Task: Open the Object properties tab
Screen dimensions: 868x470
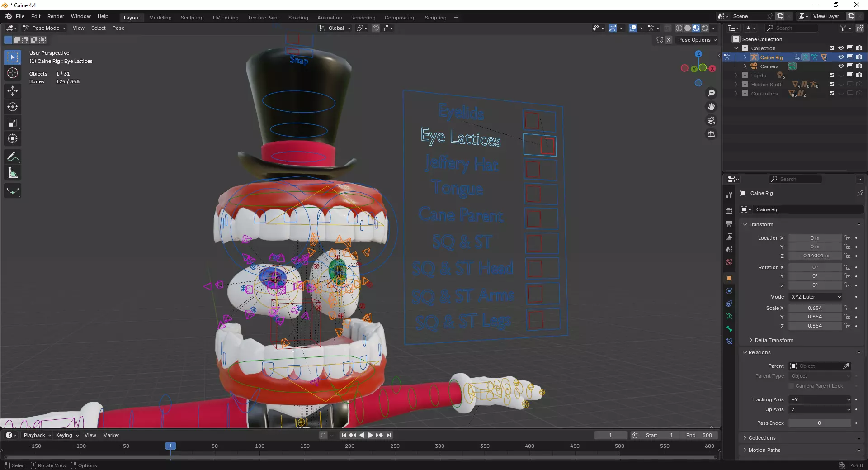Action: click(x=729, y=278)
